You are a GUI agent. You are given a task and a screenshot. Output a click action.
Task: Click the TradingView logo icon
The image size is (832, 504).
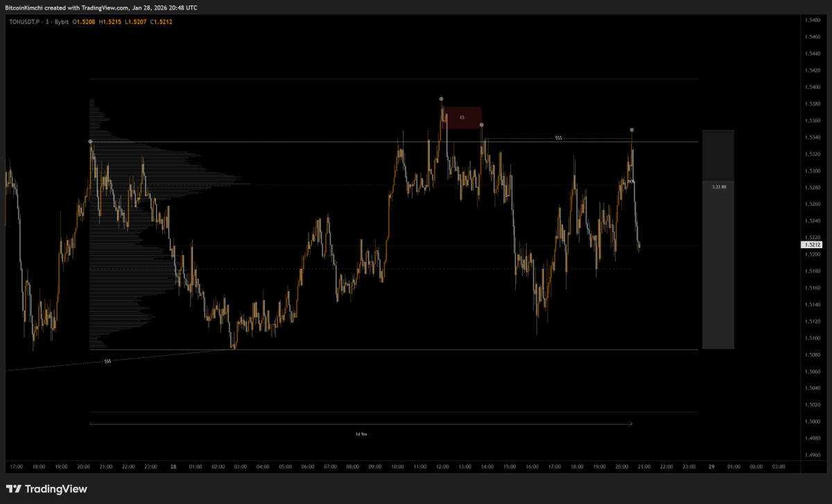[x=14, y=489]
